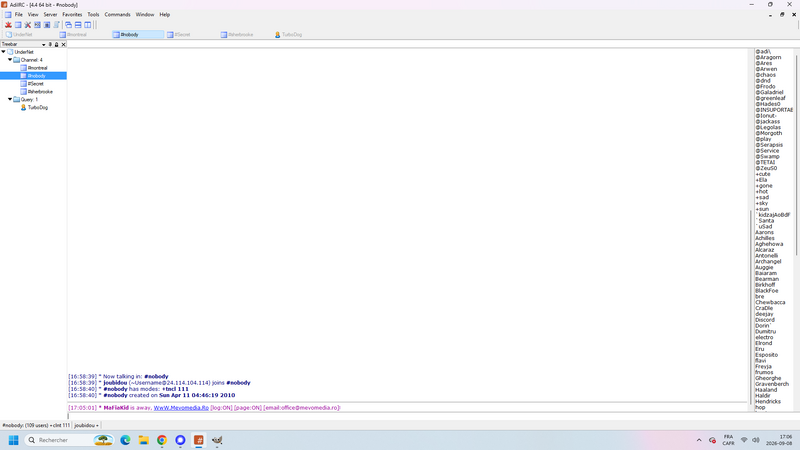Select Achilles in the nicklist
800x450 pixels.
click(765, 238)
